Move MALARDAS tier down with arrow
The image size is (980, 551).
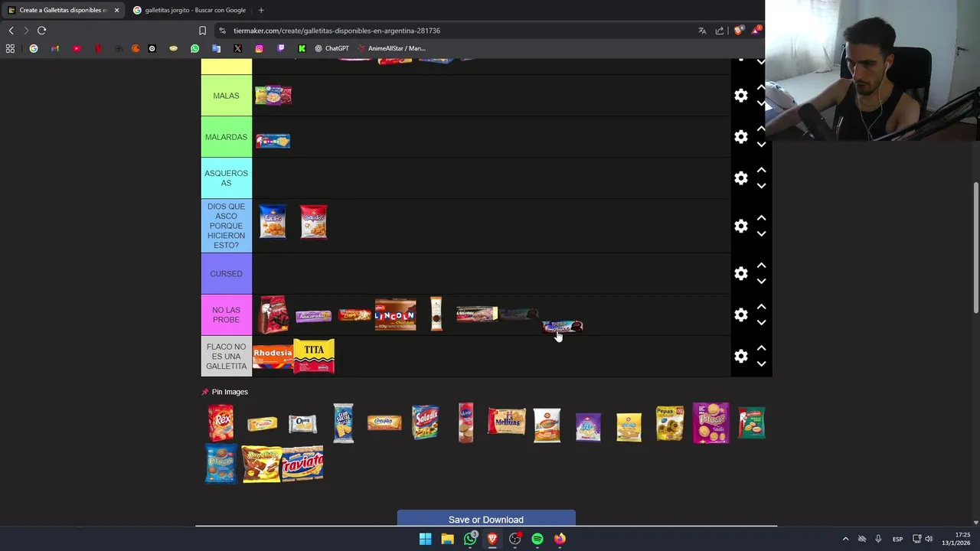761,145
